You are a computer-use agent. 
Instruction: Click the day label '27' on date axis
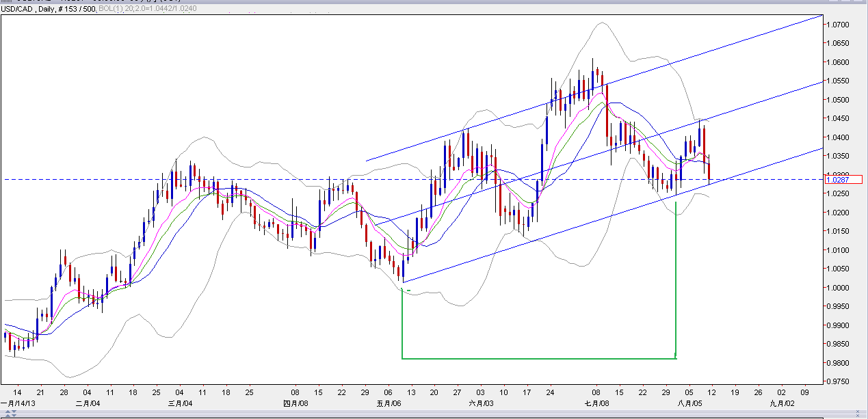(458, 393)
